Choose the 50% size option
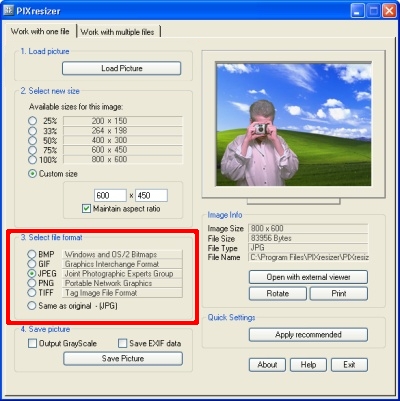The width and height of the screenshot is (400, 401). pyautogui.click(x=32, y=140)
